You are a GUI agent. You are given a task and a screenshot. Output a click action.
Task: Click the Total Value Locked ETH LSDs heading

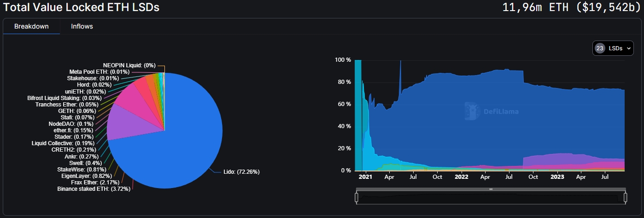tap(81, 7)
